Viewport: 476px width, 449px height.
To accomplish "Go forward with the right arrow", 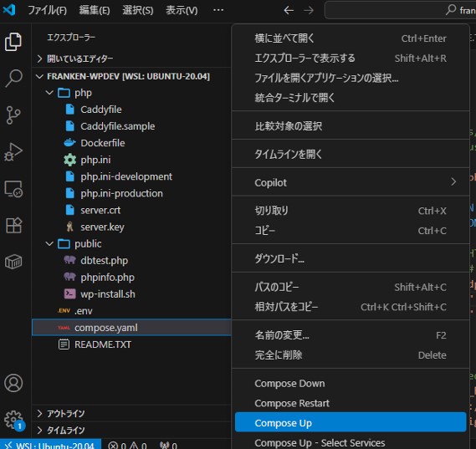I will (309, 10).
